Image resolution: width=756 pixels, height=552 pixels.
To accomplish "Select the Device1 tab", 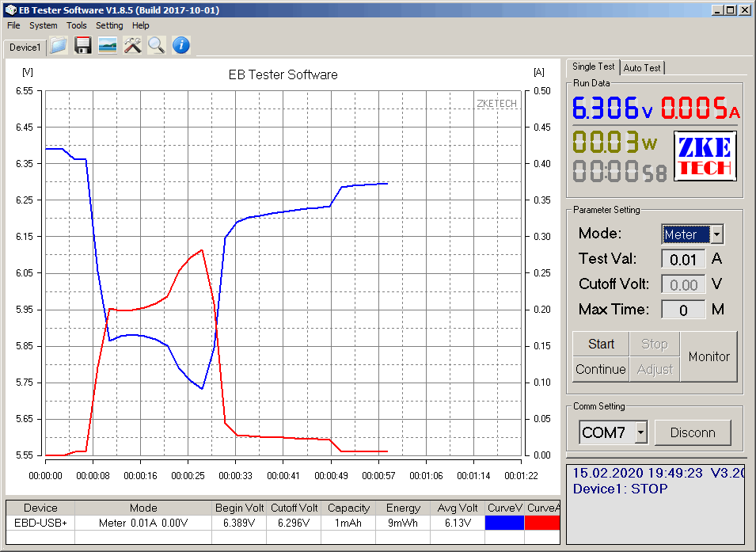I will pos(25,48).
